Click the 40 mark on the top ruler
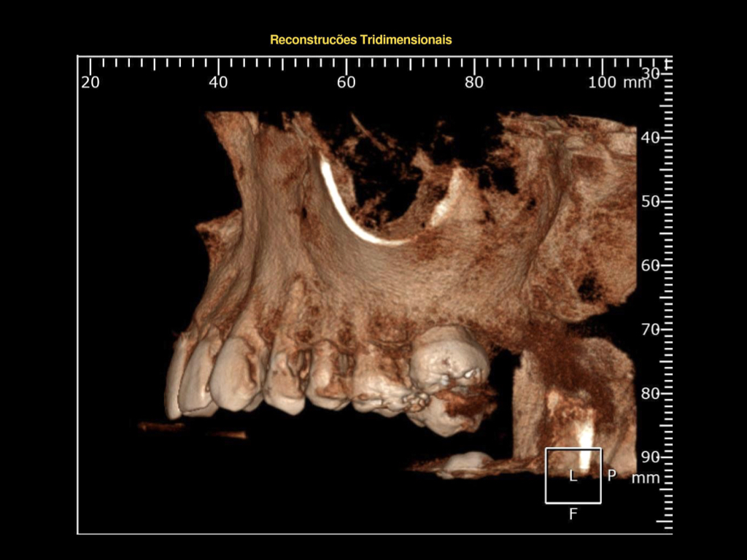The width and height of the screenshot is (747, 560). [218, 82]
